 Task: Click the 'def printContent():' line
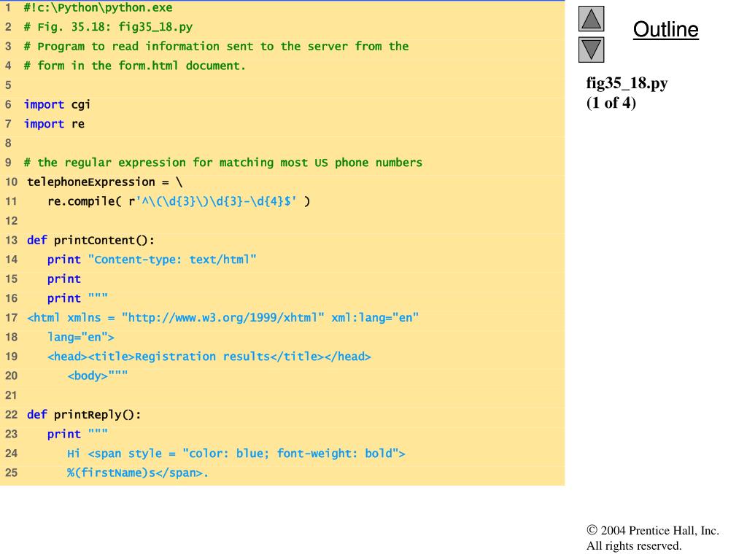tap(90, 240)
